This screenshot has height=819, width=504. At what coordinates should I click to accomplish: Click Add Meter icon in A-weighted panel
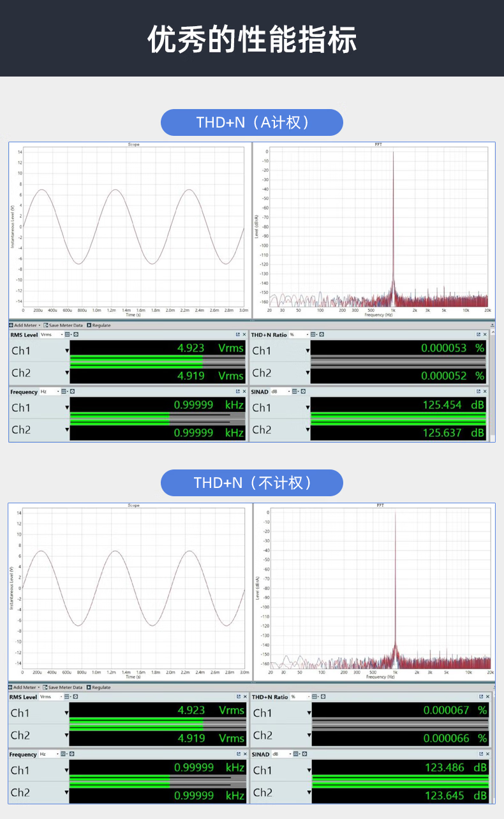coord(11,325)
